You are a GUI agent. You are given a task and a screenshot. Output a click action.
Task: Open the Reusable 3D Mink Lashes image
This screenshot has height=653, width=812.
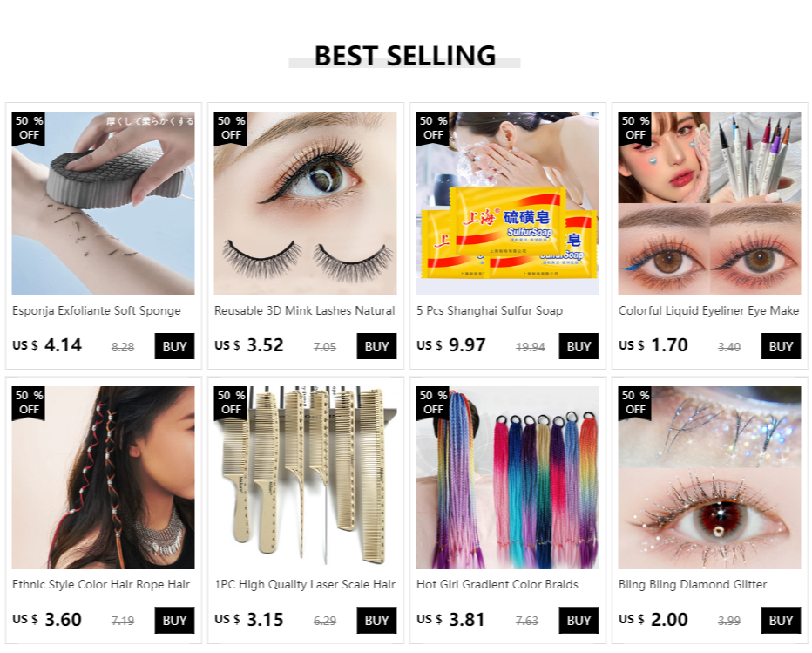pos(305,203)
